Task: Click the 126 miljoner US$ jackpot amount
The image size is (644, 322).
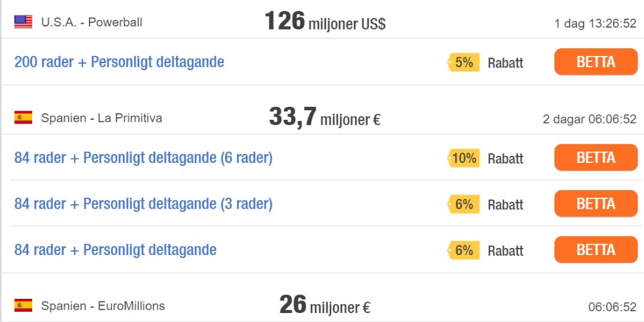Action: click(325, 22)
